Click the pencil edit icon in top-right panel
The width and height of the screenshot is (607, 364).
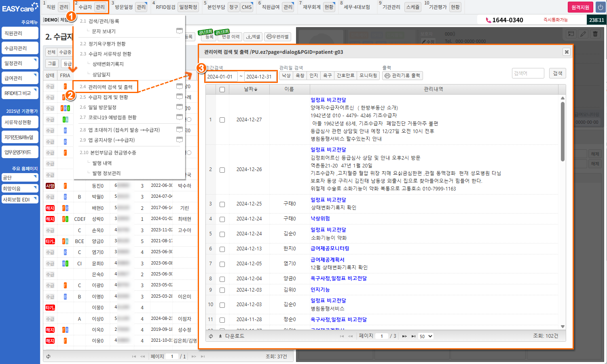pos(583,34)
